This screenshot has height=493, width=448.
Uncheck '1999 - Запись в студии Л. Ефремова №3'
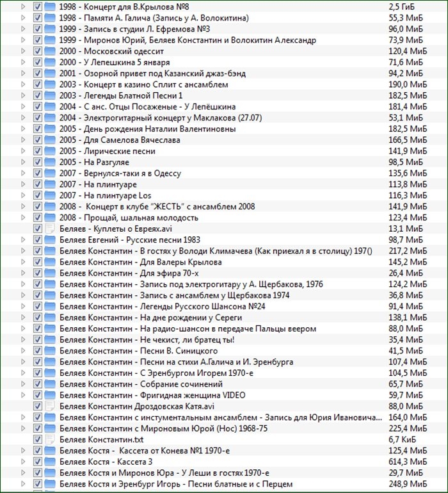coord(37,29)
